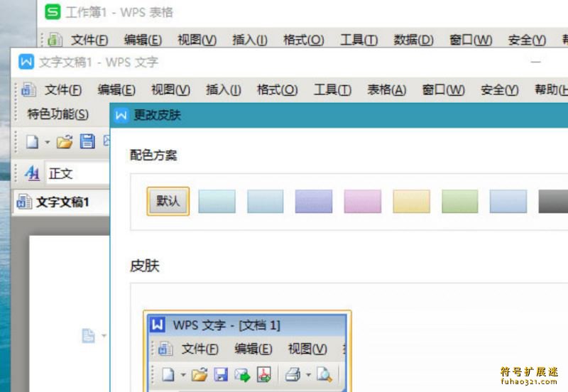This screenshot has height=392, width=568.
Task: Open 数据(D) menu in the WPS 表格 window
Action: click(x=413, y=40)
